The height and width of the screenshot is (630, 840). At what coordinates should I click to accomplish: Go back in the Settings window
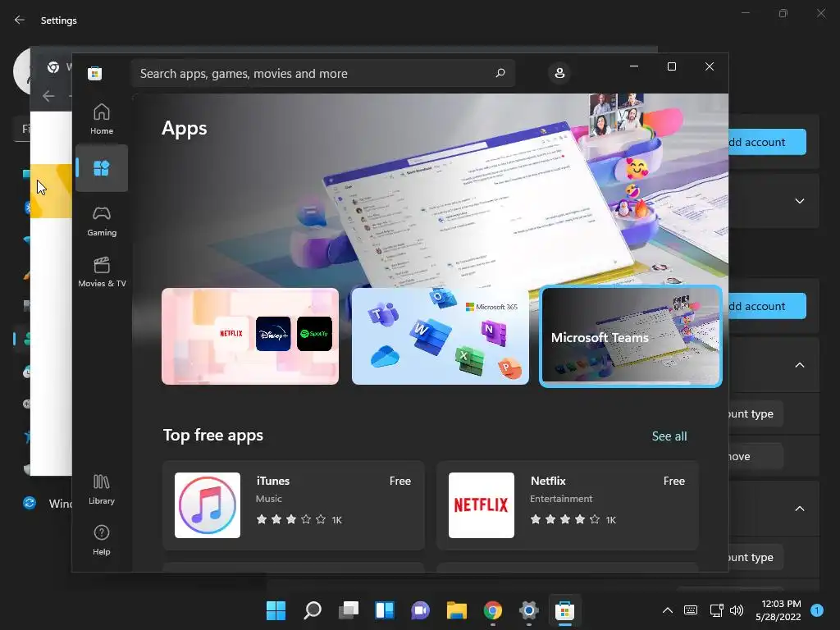[x=20, y=20]
